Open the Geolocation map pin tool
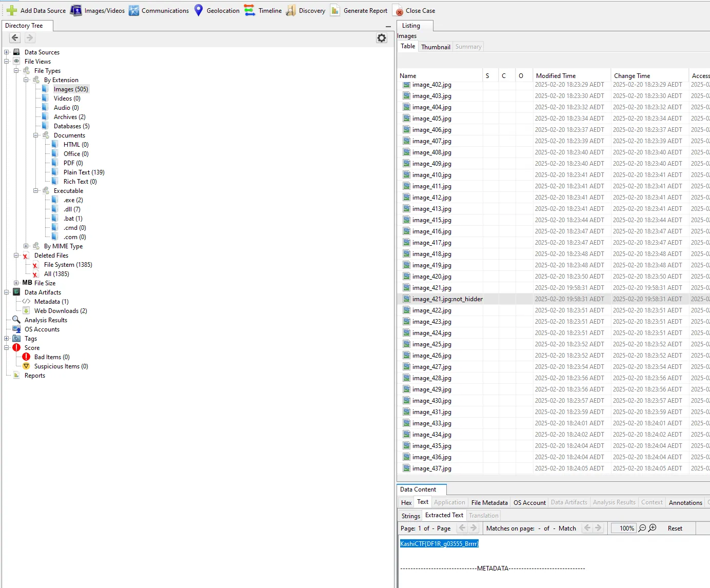Screen dimensions: 710x588 pos(199,10)
